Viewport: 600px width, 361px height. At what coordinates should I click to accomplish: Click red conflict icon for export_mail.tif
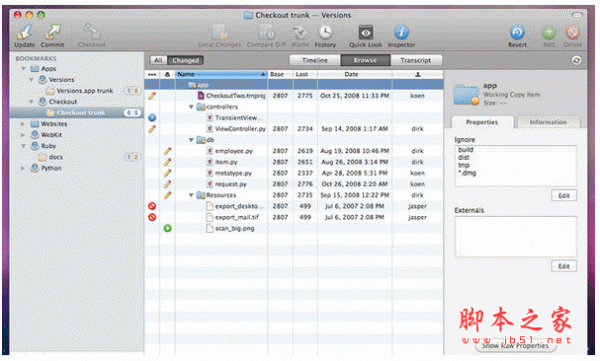(x=152, y=217)
